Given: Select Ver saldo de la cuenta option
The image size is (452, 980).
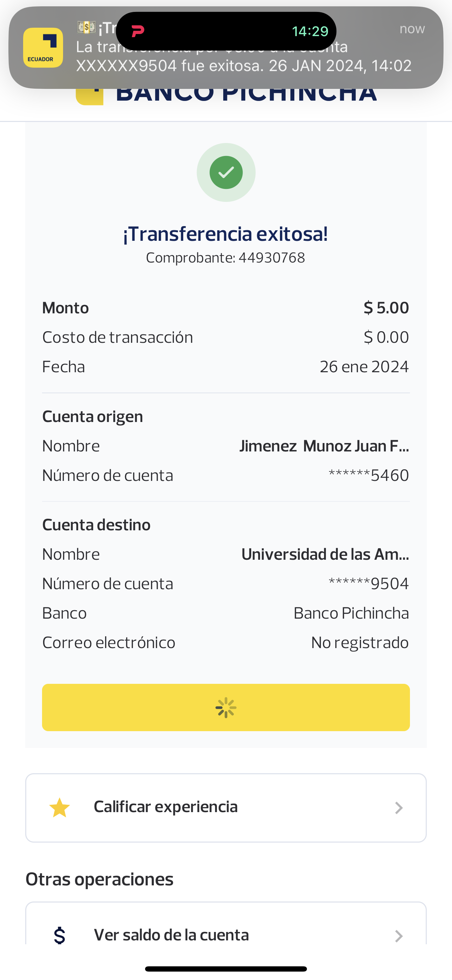Looking at the screenshot, I should click(171, 935).
